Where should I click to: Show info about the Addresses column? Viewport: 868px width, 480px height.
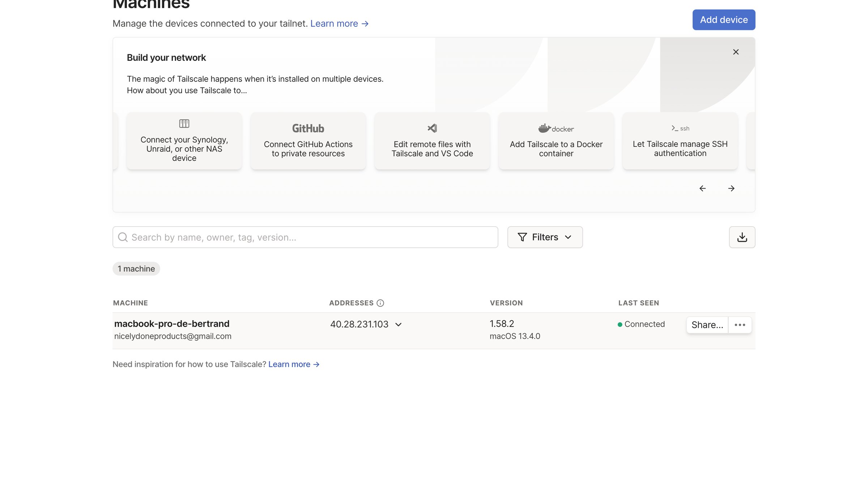point(380,303)
